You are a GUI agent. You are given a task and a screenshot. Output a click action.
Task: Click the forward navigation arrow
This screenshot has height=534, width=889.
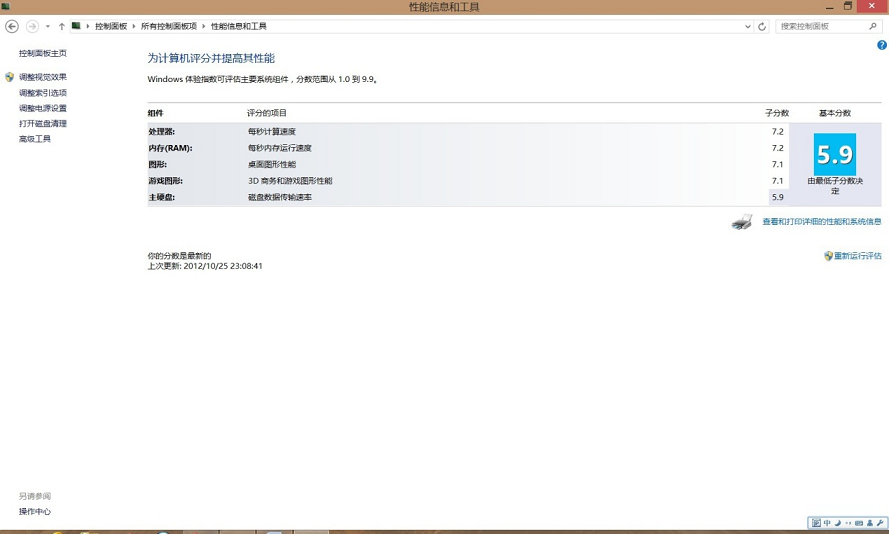[x=32, y=26]
